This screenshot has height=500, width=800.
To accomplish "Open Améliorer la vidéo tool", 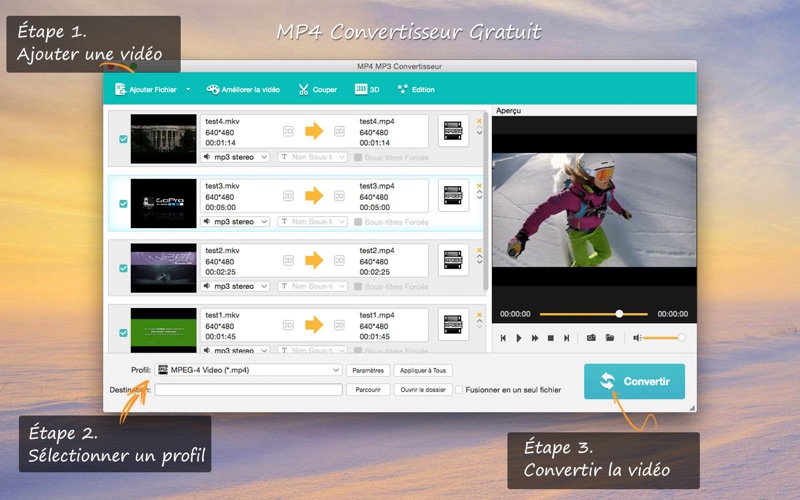I will pyautogui.click(x=243, y=89).
